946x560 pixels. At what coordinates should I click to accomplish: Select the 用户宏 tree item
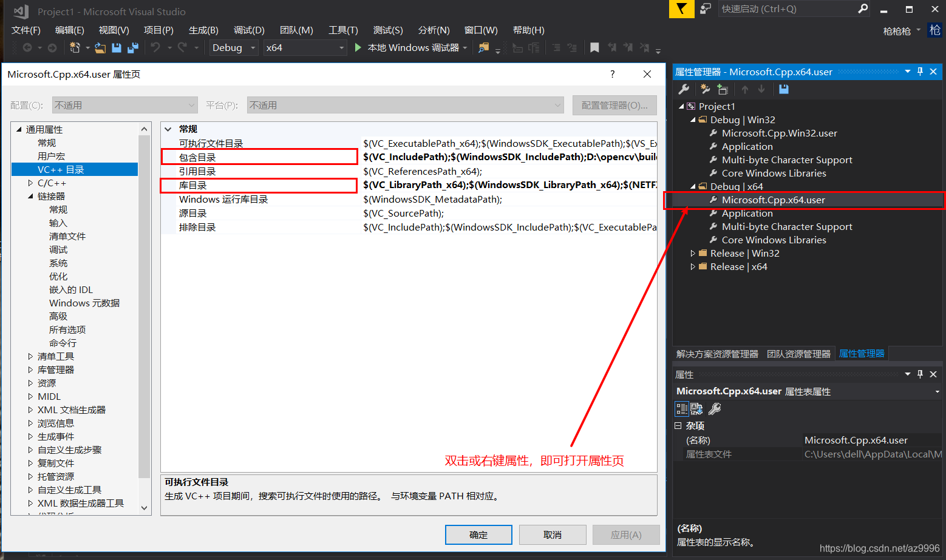click(51, 156)
